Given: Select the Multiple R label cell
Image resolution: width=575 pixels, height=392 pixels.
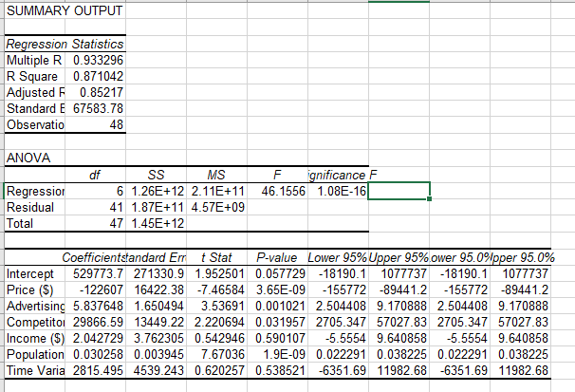Looking at the screenshot, I should [35, 60].
